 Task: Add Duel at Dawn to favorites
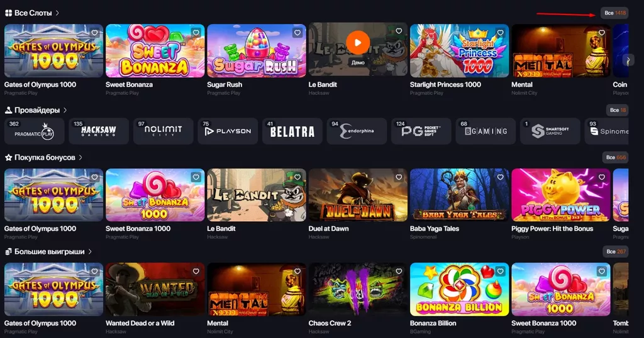pos(399,177)
